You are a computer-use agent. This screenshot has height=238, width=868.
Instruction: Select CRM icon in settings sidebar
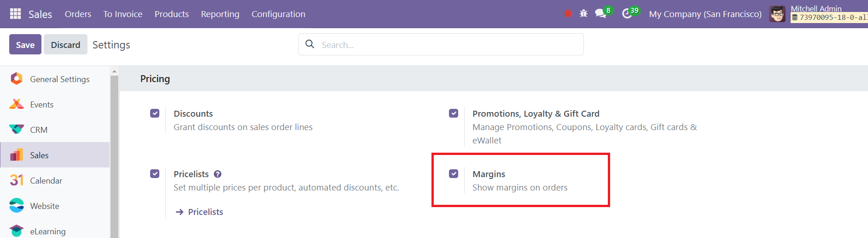tap(17, 130)
